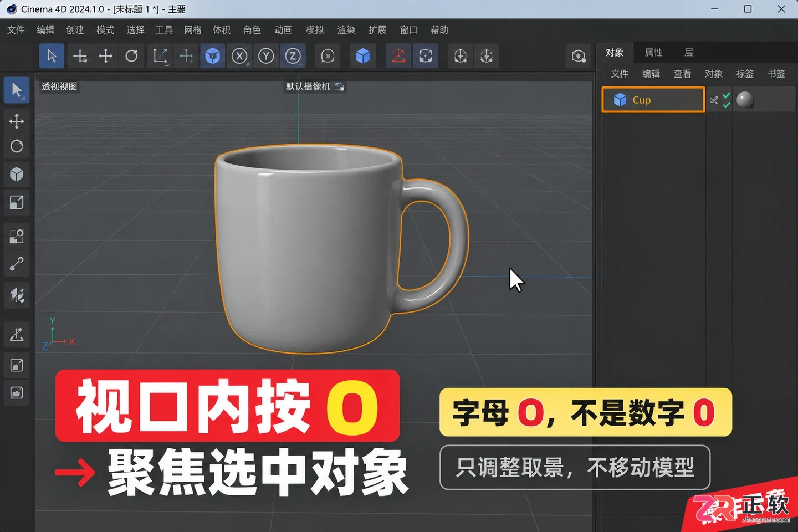Click the left sidebar Scale tool
The width and height of the screenshot is (798, 532).
(17, 202)
